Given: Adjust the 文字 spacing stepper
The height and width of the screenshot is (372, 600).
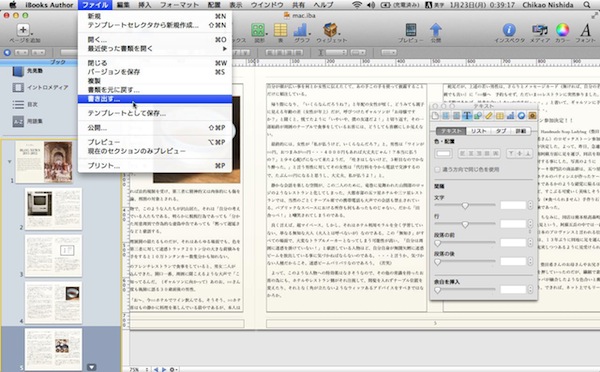Looking at the screenshot, I should pyautogui.click(x=530, y=205).
